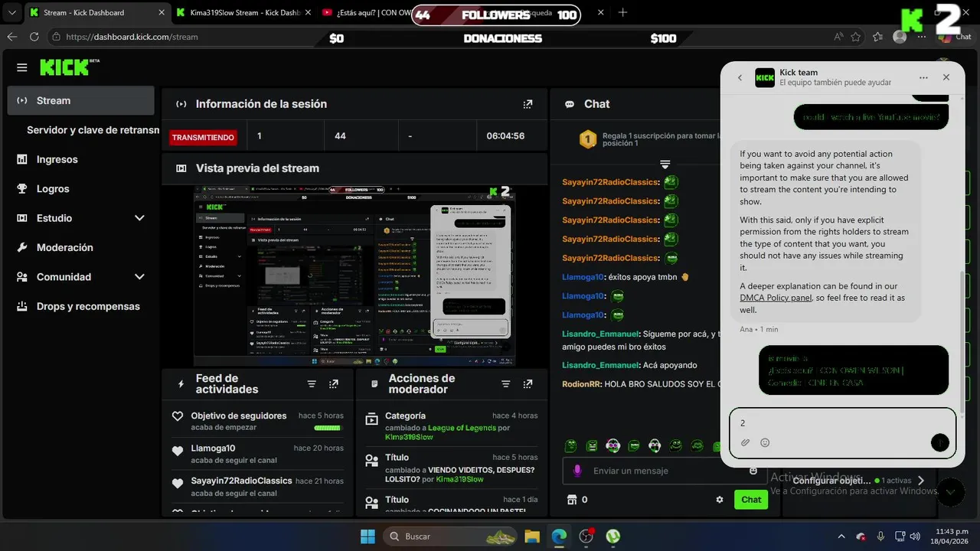Switch to the YouTube '¿Estás aquí?' tab
This screenshot has height=551, width=980.
[366, 13]
